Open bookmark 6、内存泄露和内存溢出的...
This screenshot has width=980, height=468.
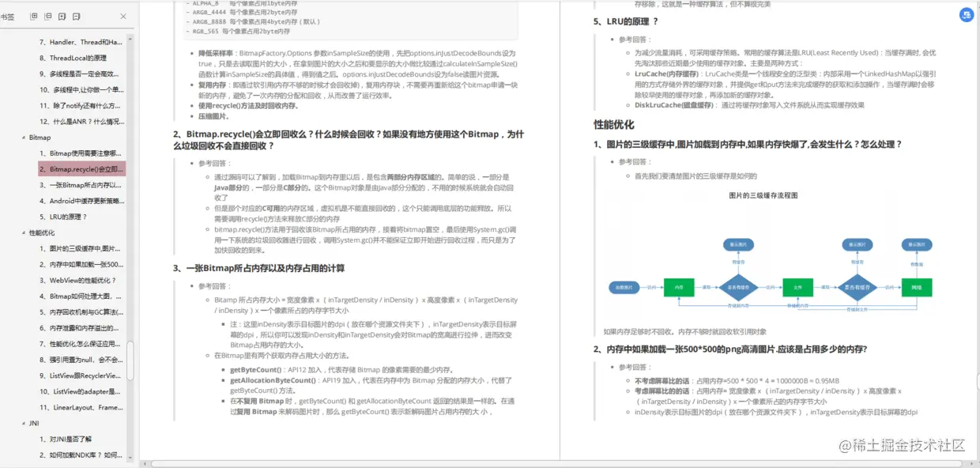[x=81, y=327]
